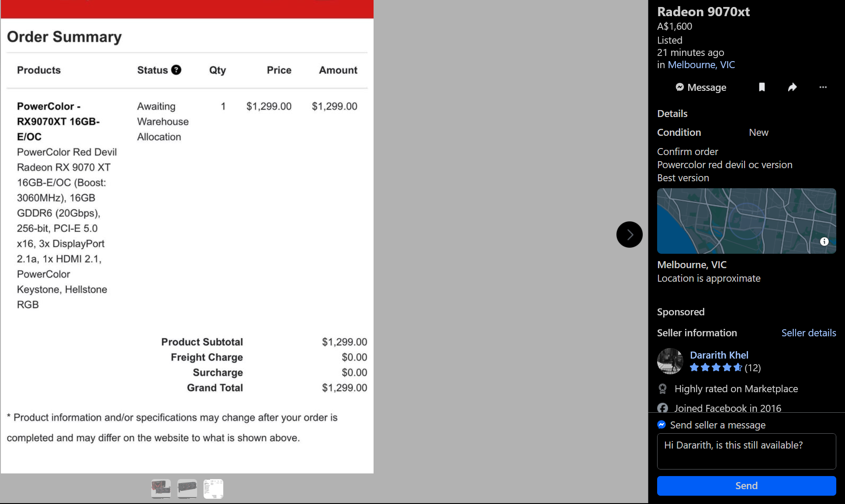Click the seller's star rating
This screenshot has height=504, width=845.
pos(716,368)
